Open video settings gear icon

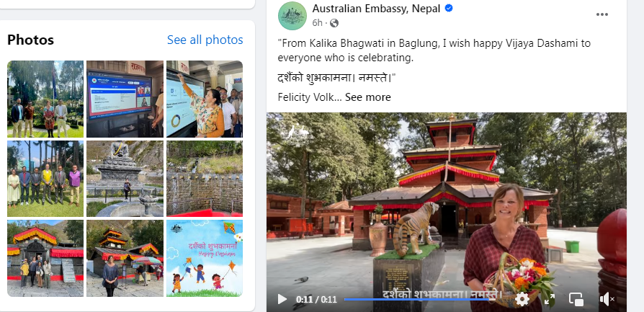click(x=522, y=299)
